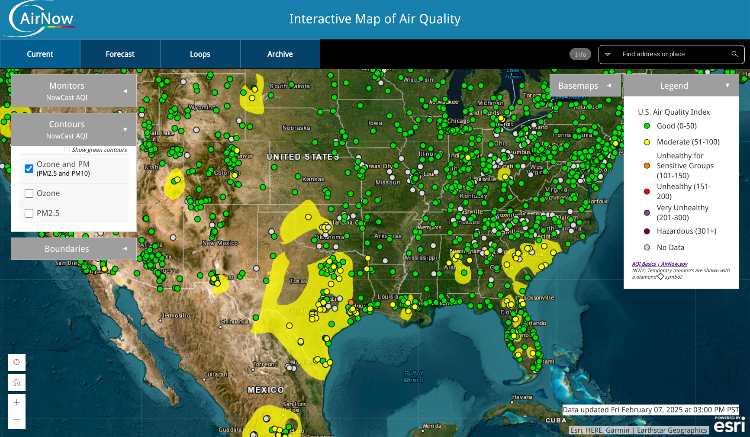The image size is (750, 437).
Task: Click the purple Very Unhealthy legend dot
Action: click(647, 212)
